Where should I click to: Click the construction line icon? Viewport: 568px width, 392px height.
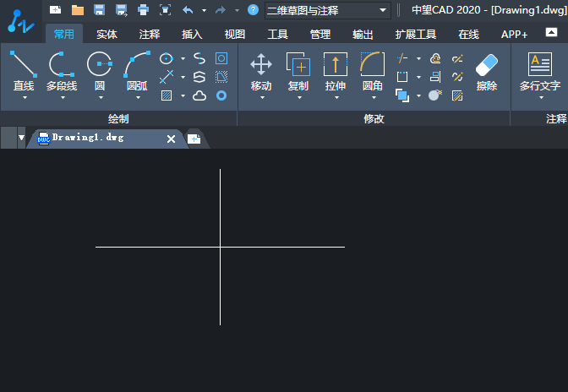[x=167, y=77]
